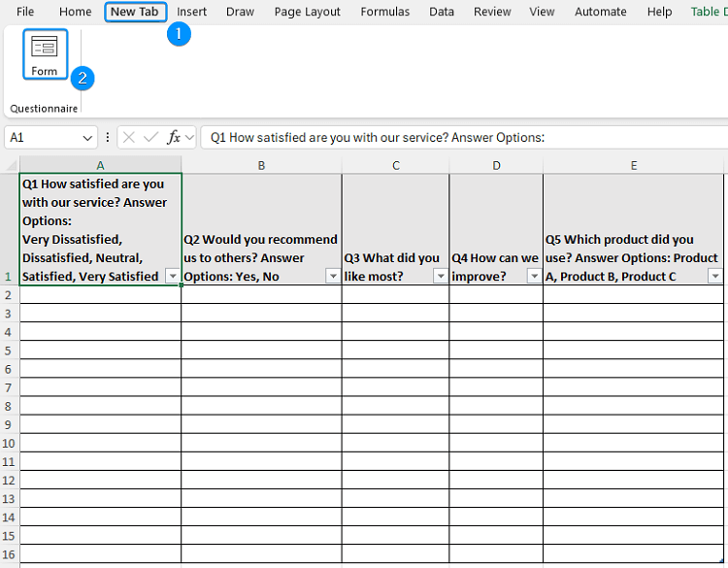This screenshot has width=728, height=568.
Task: Select the 'Q2 Would you recommend' header cell
Action: click(x=261, y=229)
